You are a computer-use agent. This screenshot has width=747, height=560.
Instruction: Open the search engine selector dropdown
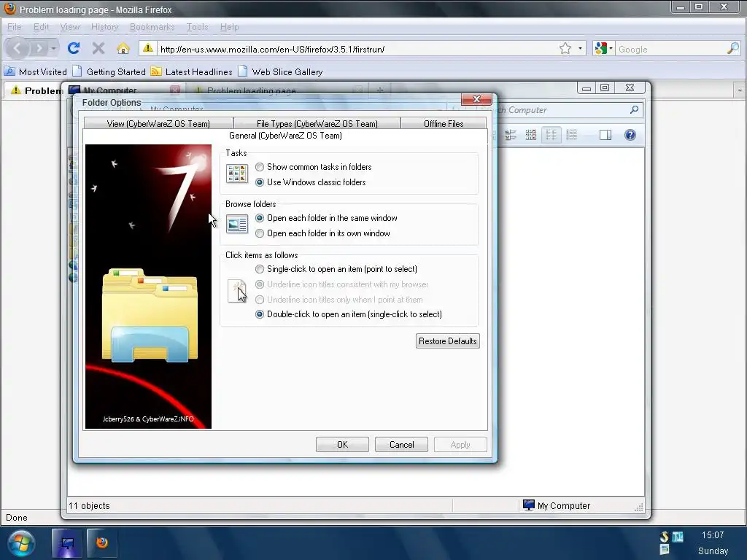pos(603,49)
